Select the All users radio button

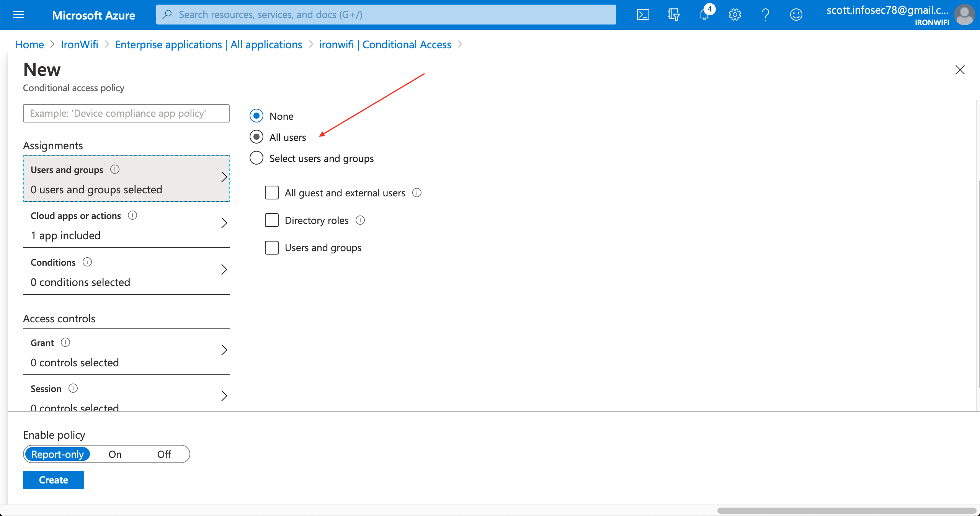256,137
